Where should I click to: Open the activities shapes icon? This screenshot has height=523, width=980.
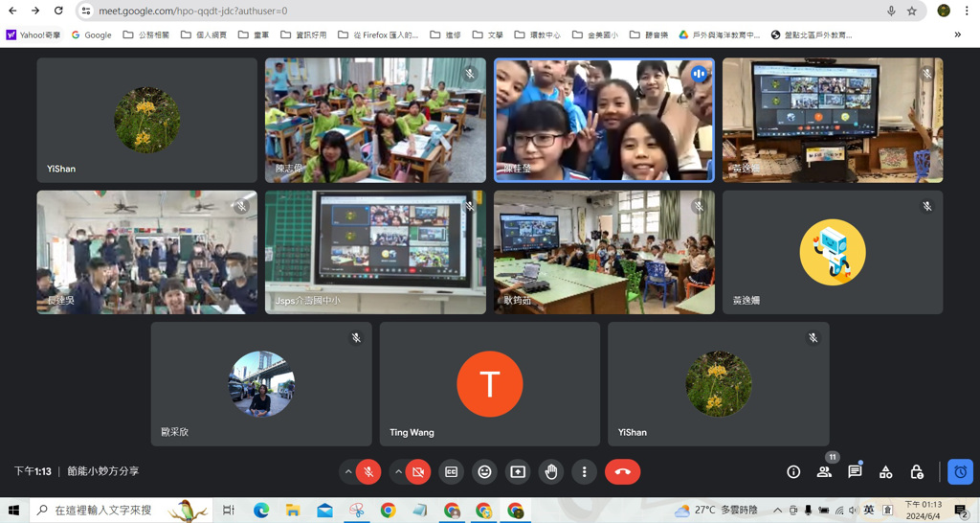pyautogui.click(x=885, y=471)
